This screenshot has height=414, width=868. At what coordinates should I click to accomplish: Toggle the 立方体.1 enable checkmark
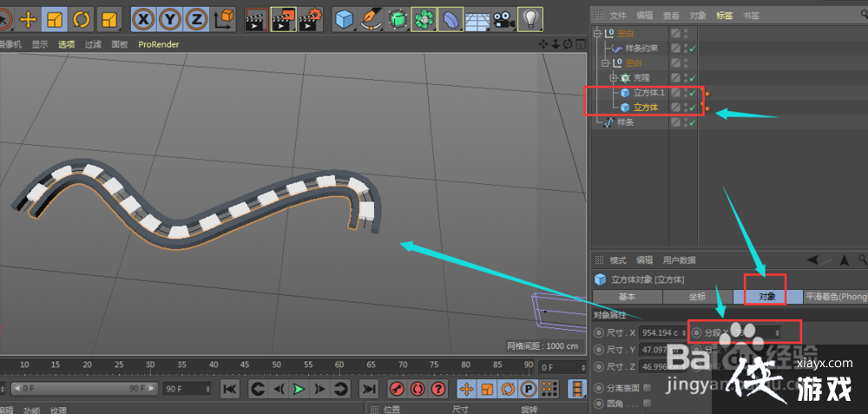pyautogui.click(x=693, y=93)
